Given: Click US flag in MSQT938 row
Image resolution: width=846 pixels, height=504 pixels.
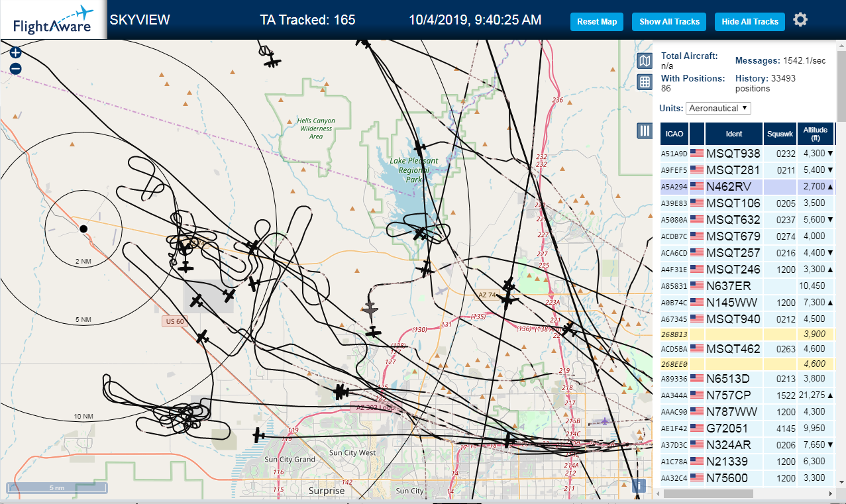Looking at the screenshot, I should coord(697,153).
